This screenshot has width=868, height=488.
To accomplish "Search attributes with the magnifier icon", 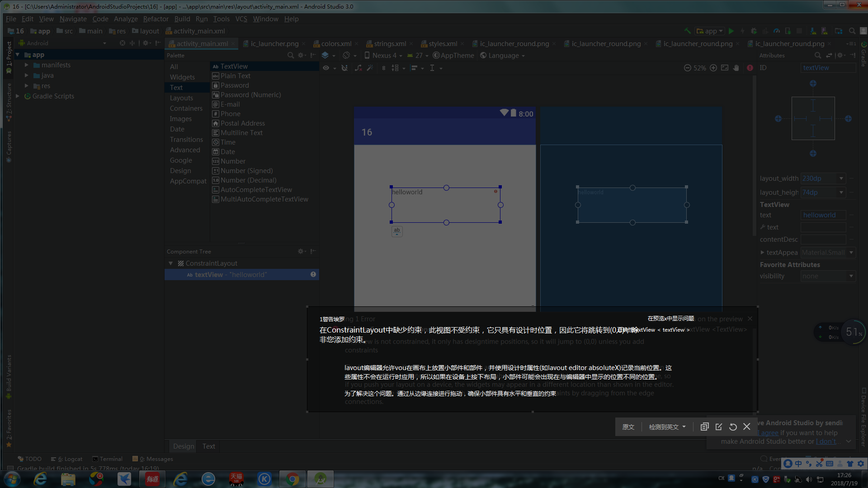I will [x=818, y=55].
